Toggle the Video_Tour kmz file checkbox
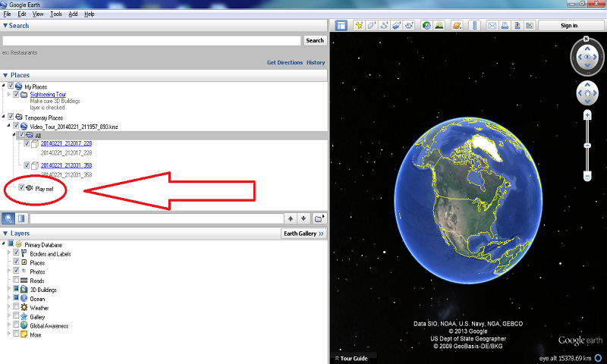The image size is (607, 364). pos(16,126)
